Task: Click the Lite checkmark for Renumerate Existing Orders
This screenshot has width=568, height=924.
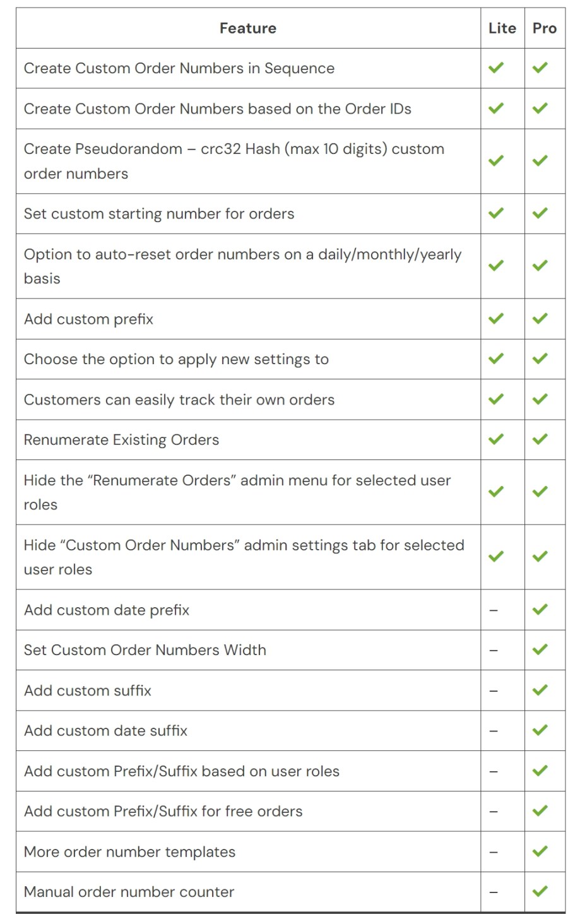Action: point(496,439)
